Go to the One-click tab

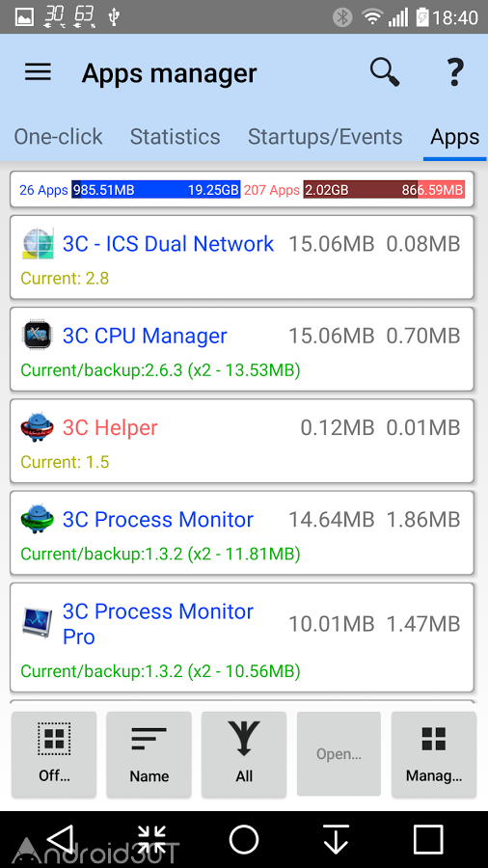58,137
